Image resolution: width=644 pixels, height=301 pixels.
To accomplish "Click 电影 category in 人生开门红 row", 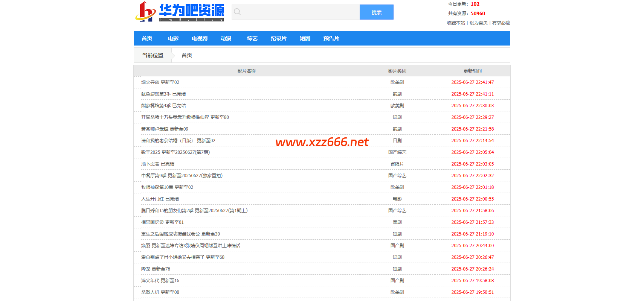I will coord(397,199).
